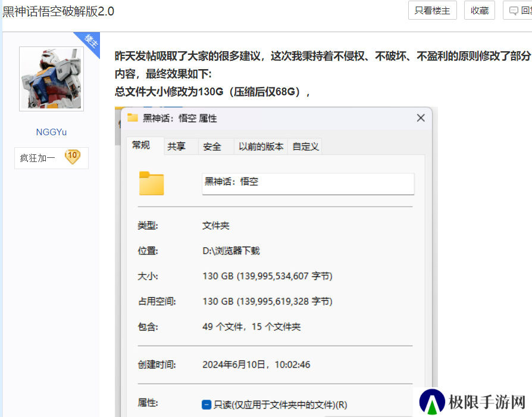This screenshot has width=532, height=417.
Task: Toggle the 只读 read-only checkbox
Action: tap(206, 404)
